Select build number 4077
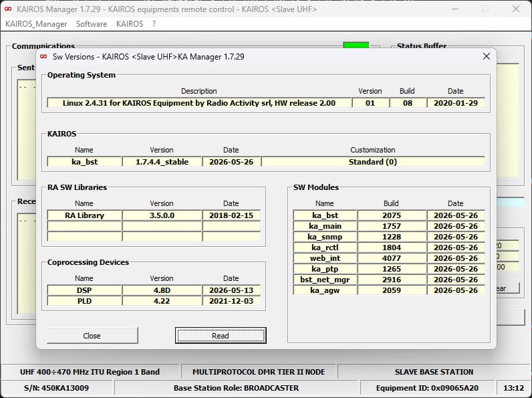 click(392, 258)
